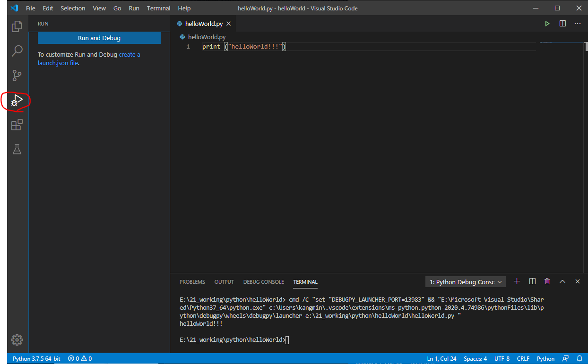Screen dimensions: 588x364
Task: Select the helloWorld.py editor tab
Action: tap(204, 24)
